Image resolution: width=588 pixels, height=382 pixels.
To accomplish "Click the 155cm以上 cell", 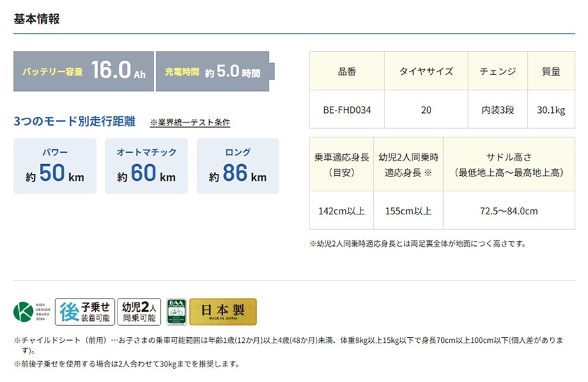I will pyautogui.click(x=408, y=211).
